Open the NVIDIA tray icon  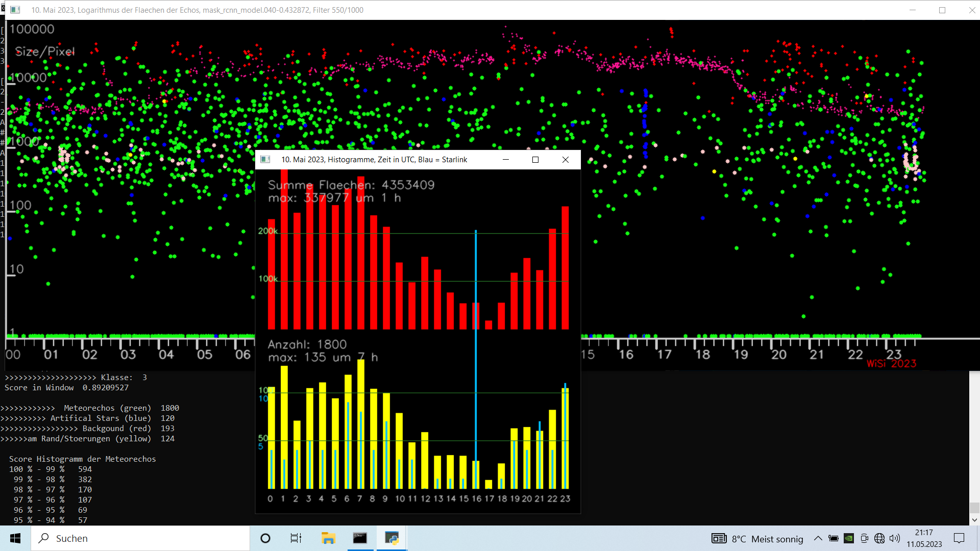849,538
